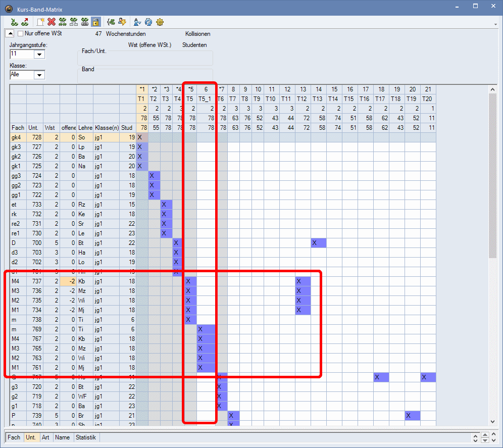
Task: Collapse the header panel with arrow button
Action: (x=9, y=33)
